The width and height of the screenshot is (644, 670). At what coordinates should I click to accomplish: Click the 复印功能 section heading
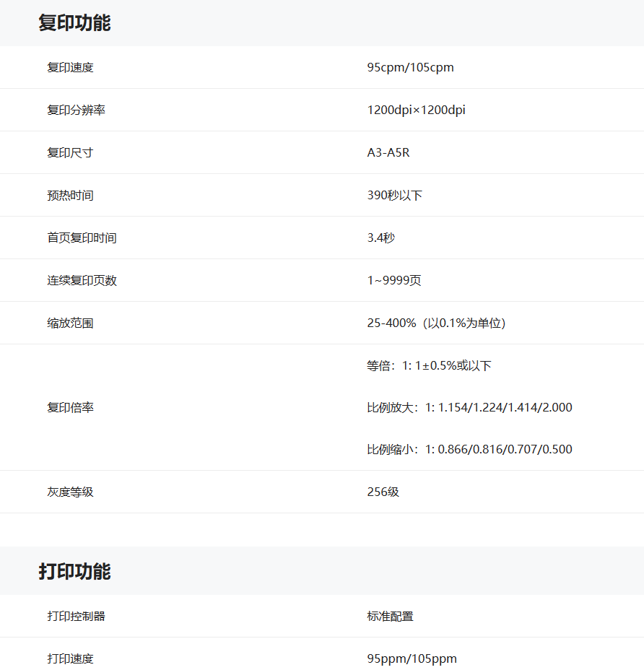[74, 22]
